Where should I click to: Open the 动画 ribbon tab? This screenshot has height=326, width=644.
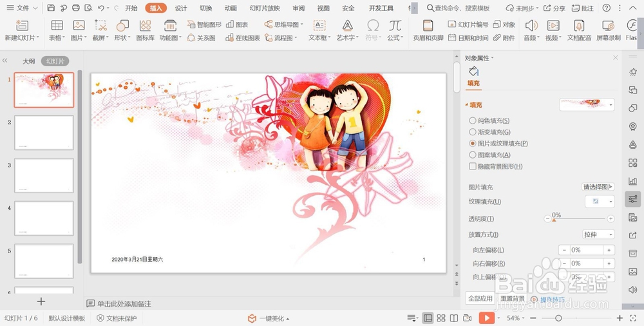click(231, 8)
